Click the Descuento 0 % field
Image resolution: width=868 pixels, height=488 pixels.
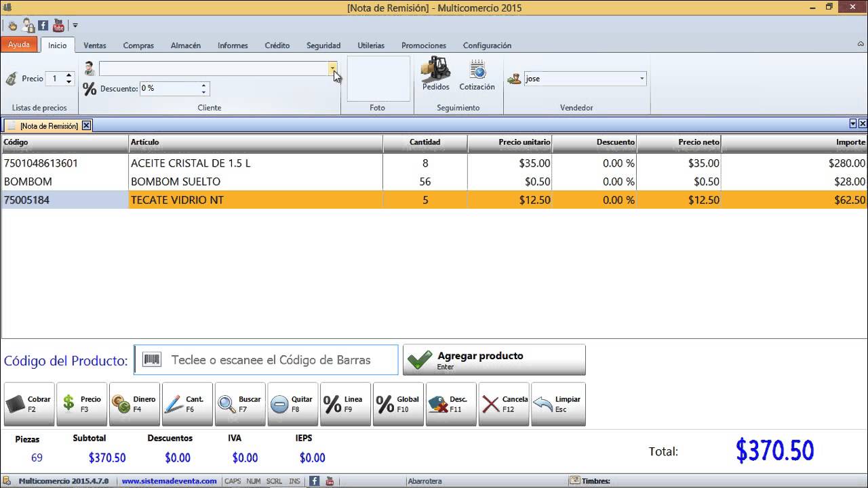pos(170,89)
